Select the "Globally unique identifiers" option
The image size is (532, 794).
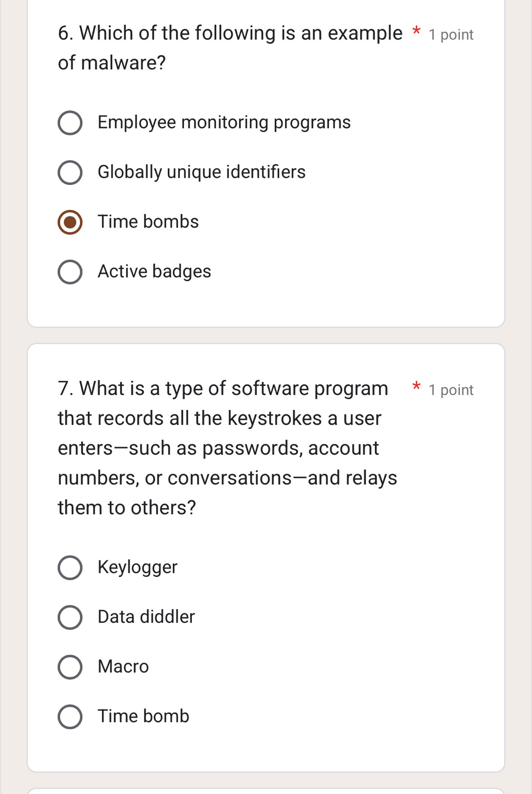point(70,172)
